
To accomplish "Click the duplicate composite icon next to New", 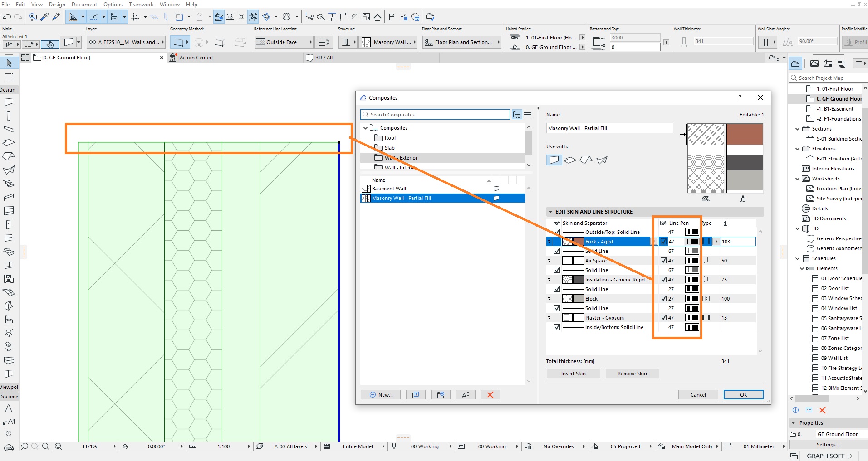I will point(416,395).
